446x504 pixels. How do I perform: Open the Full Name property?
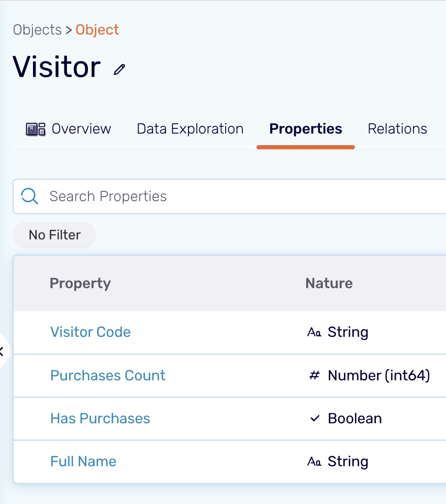(x=83, y=462)
